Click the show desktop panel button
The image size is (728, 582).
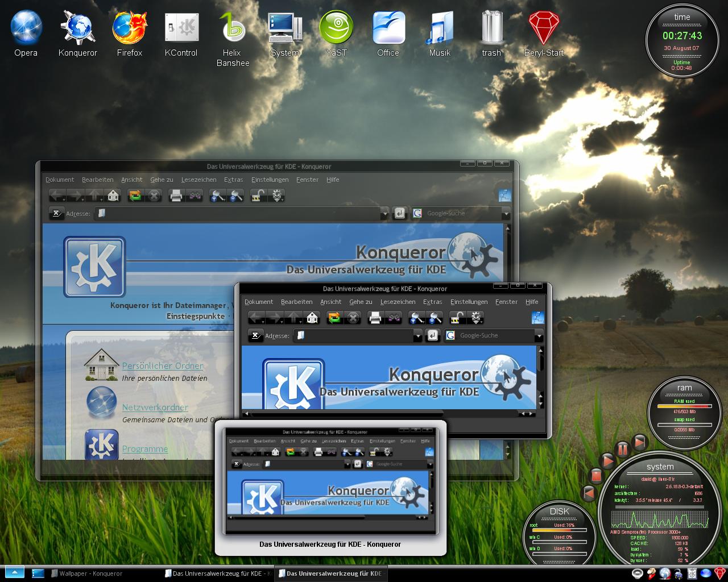(x=38, y=573)
